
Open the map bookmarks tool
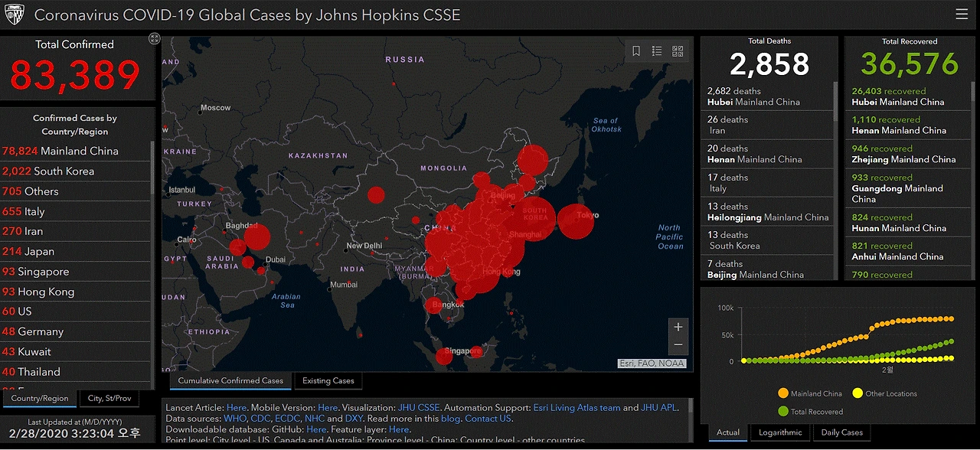tap(636, 51)
